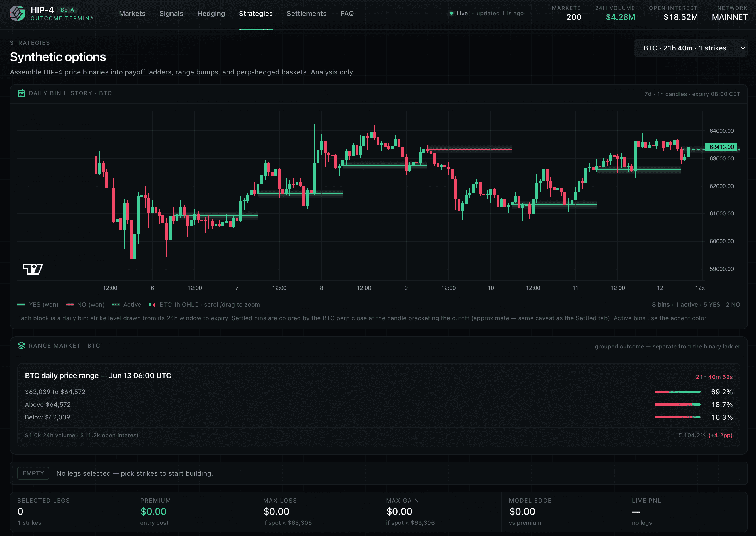756x536 pixels.
Task: Click the Max Loss $0.00 value
Action: [276, 511]
